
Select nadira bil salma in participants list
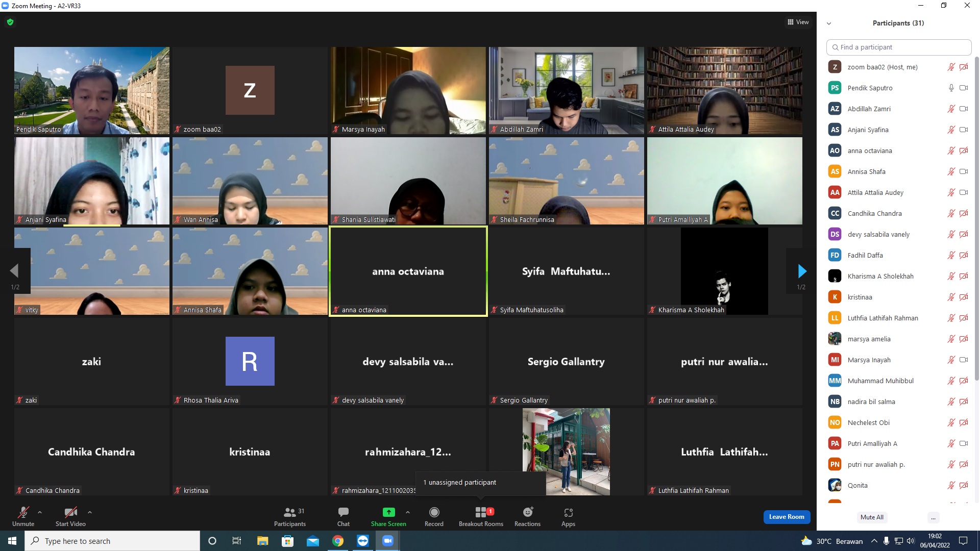click(x=899, y=402)
